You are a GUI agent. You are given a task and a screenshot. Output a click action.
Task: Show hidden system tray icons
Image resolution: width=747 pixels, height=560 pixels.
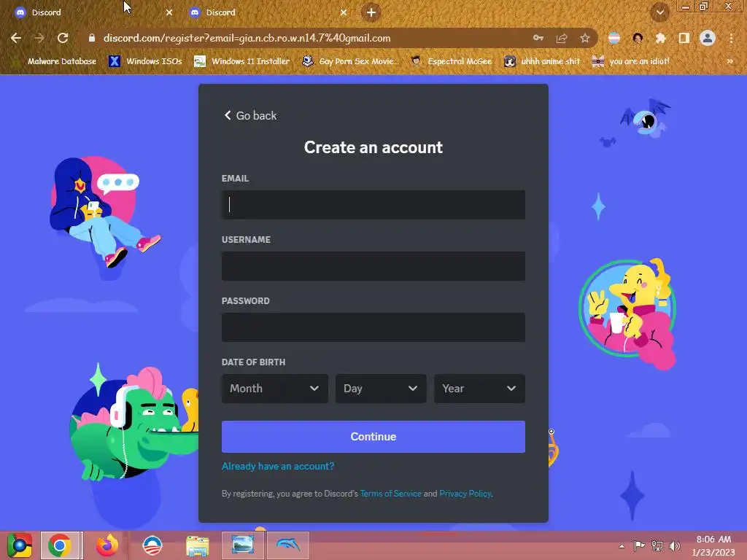tap(622, 546)
